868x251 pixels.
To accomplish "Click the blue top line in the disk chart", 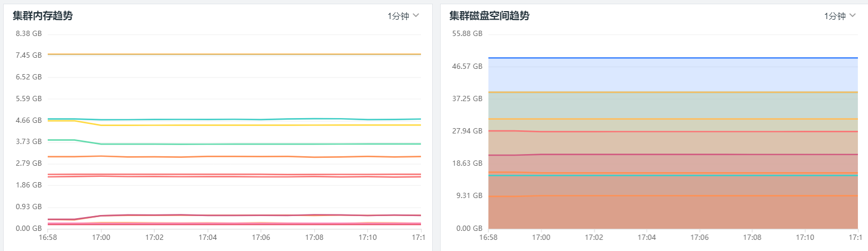I will 672,58.
